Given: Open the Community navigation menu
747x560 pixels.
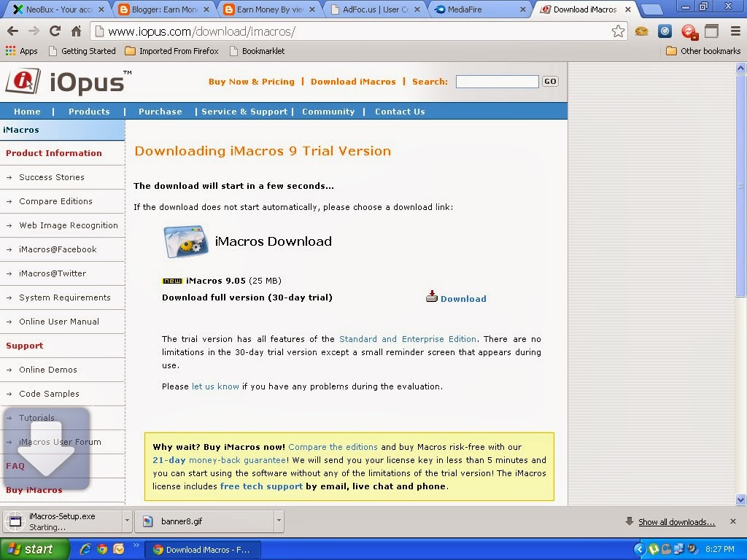Looking at the screenshot, I should (x=328, y=112).
